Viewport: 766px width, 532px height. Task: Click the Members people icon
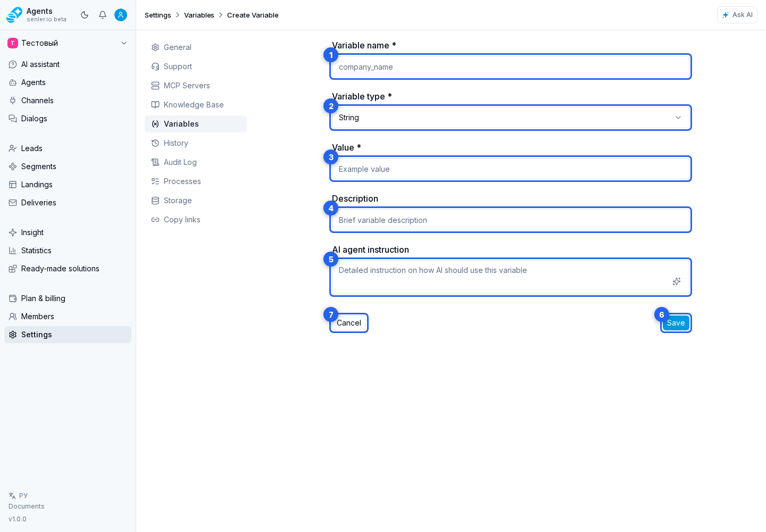coord(13,317)
